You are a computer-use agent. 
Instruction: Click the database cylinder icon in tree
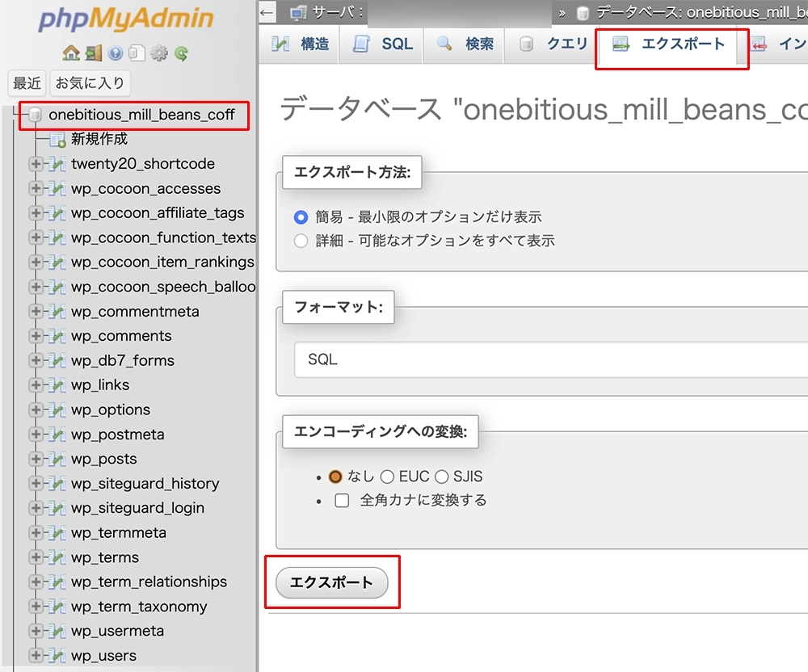[36, 115]
